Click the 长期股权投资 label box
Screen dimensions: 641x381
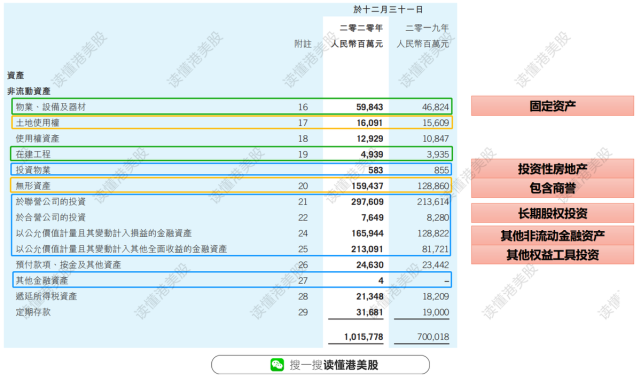[x=552, y=213]
